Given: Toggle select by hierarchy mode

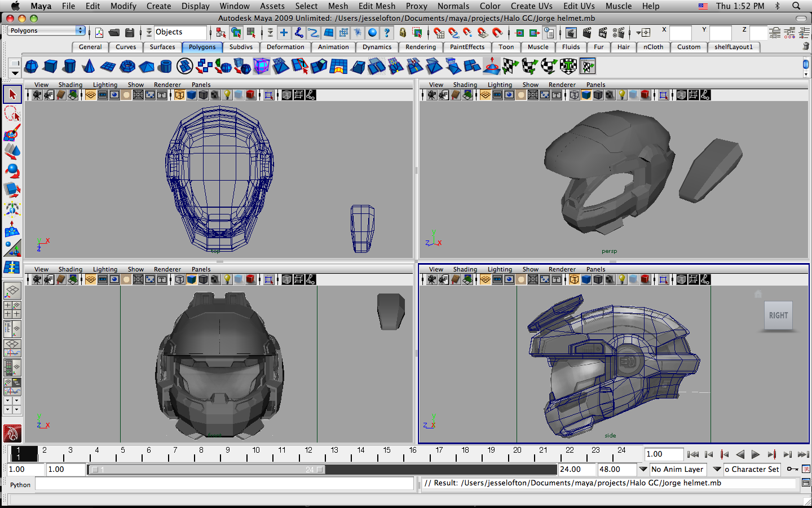Looking at the screenshot, I should pos(221,33).
